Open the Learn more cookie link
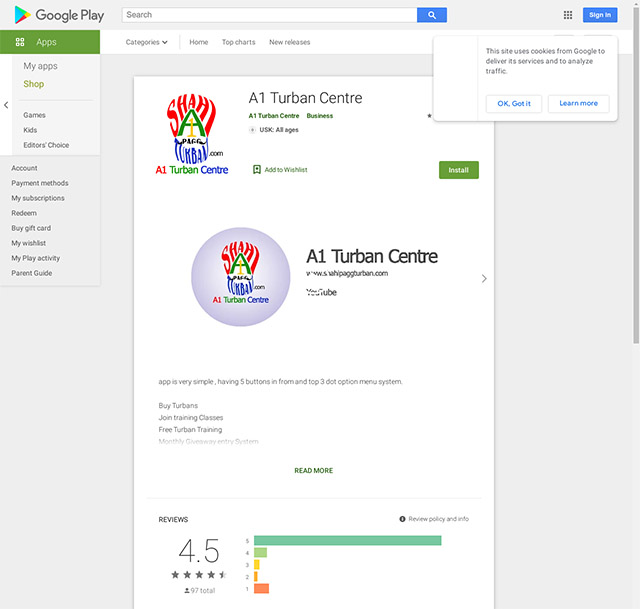Screen dimensions: 640x609 (578, 104)
